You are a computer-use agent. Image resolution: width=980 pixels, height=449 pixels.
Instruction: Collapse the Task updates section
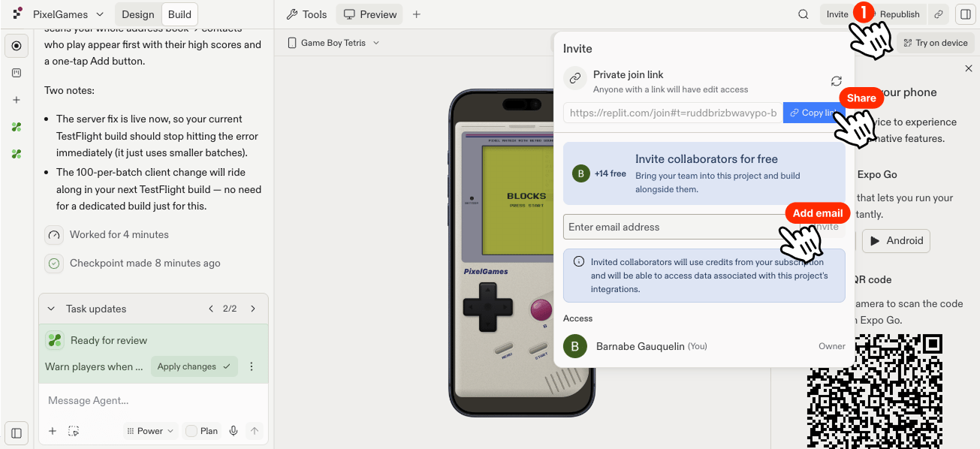(x=51, y=309)
